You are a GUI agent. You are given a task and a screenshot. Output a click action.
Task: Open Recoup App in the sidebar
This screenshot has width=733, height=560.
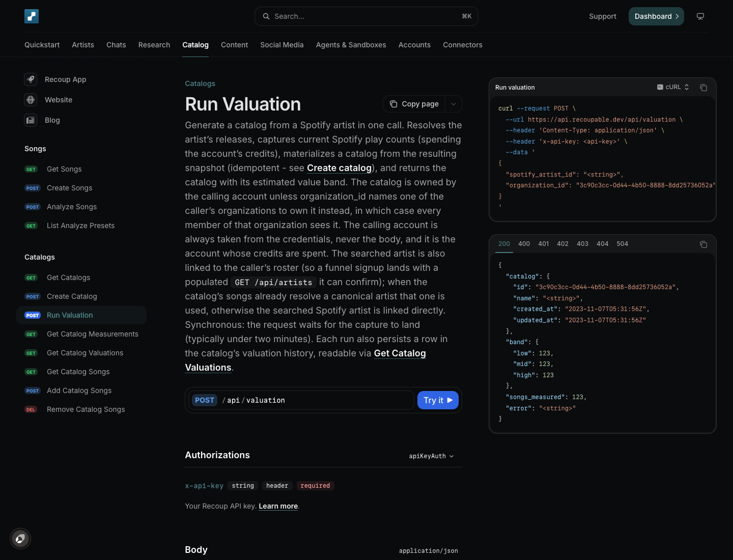point(66,79)
